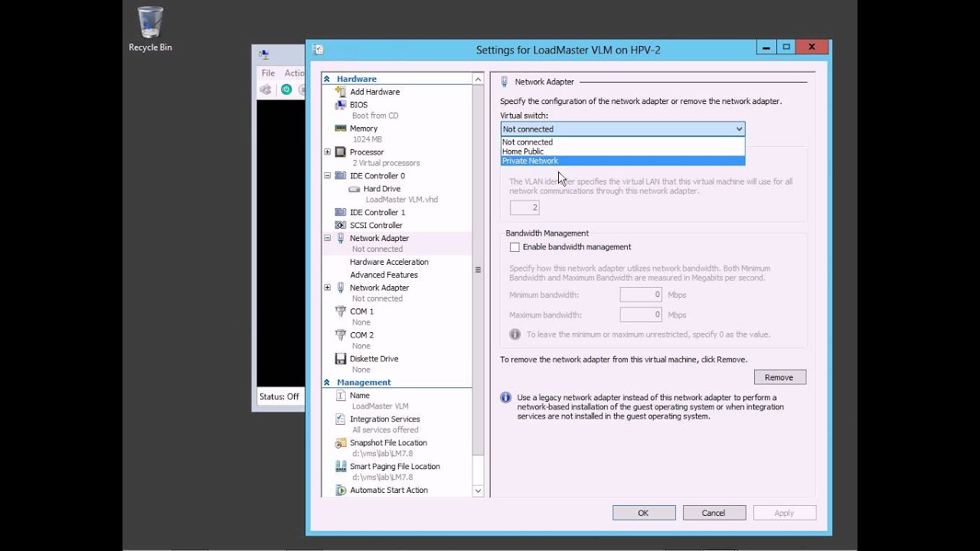Click the Automatic Start Action icon
The image size is (980, 551).
[x=341, y=491]
